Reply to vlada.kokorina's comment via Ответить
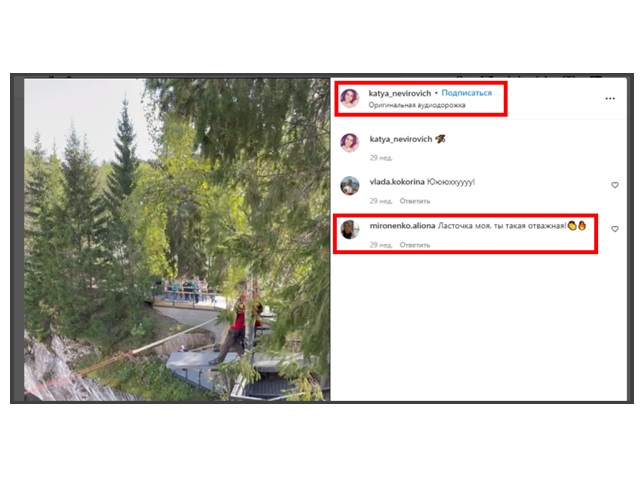The width and height of the screenshot is (644, 499). 415,201
